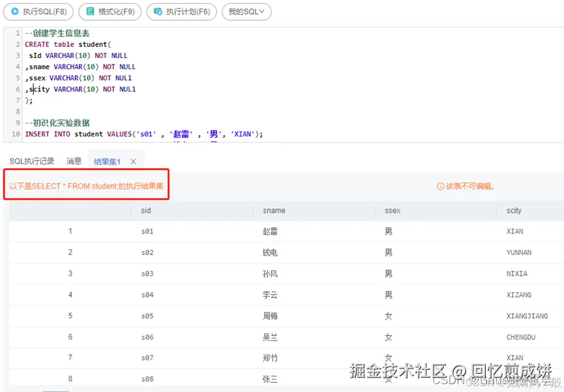Click the 张三 name cell

click(x=270, y=379)
